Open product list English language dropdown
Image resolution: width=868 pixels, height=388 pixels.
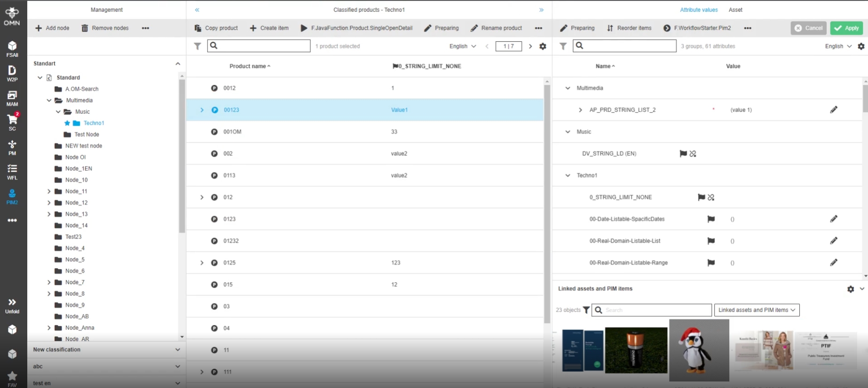tap(463, 46)
